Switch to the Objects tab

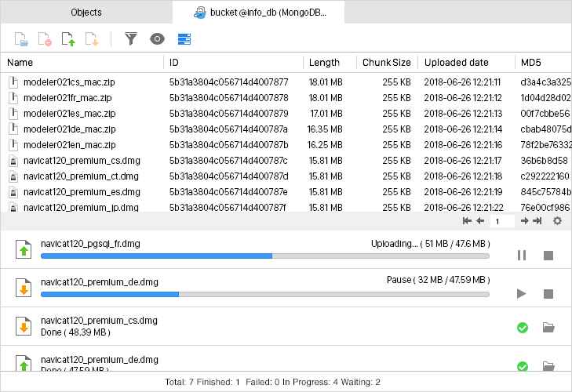click(86, 13)
